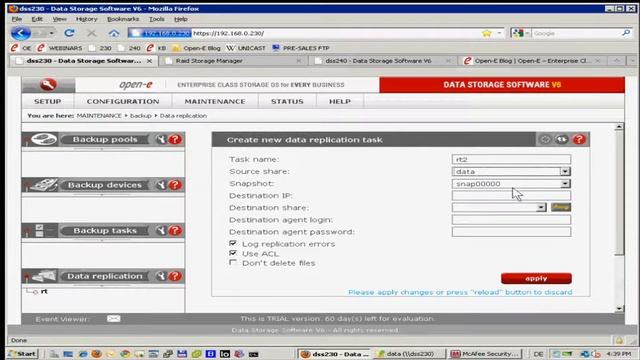Click the Destination IP input field
Screen dimensions: 640x360
pyautogui.click(x=511, y=196)
